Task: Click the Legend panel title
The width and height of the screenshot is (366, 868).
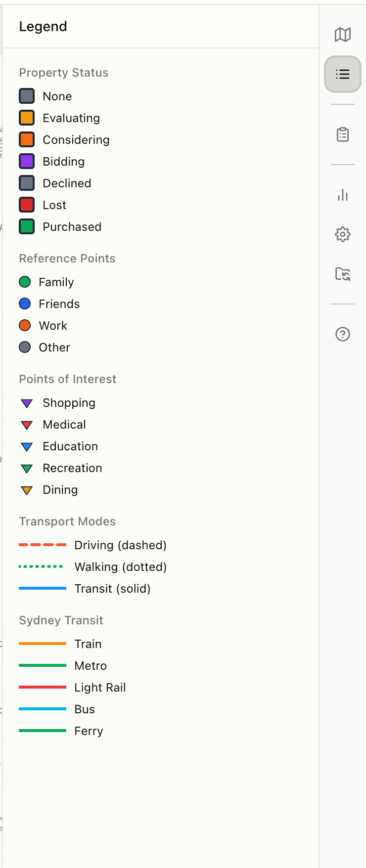Action: click(43, 27)
